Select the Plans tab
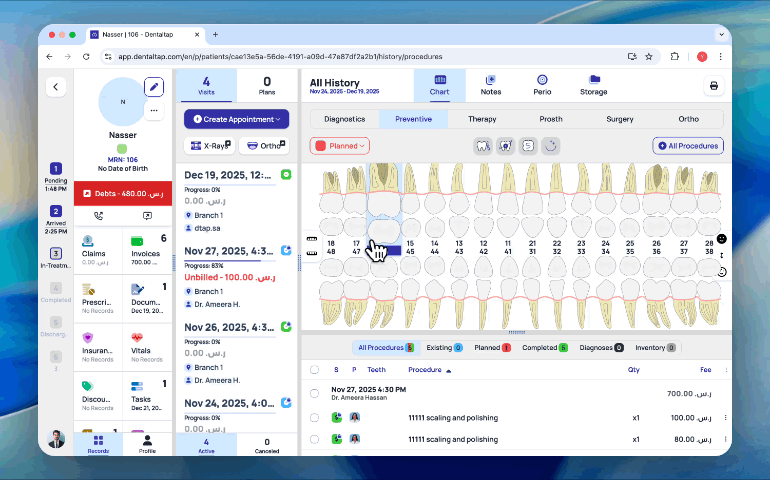This screenshot has height=480, width=770. 267,85
